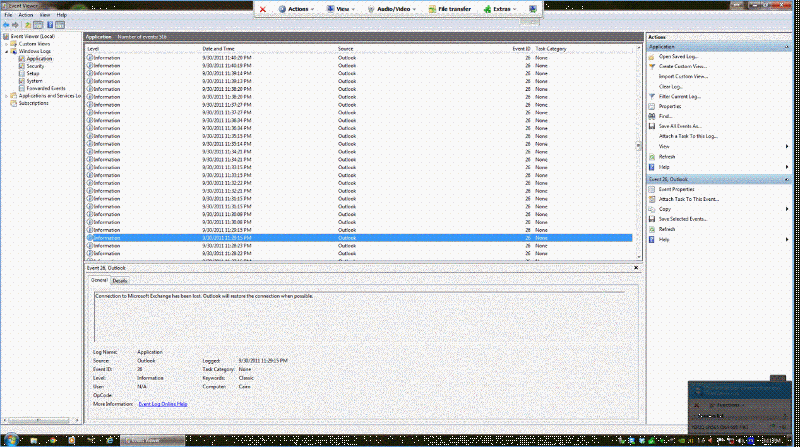The height and width of the screenshot is (447, 800).
Task: Click the blue Help toolbar icon
Action: pos(50,24)
